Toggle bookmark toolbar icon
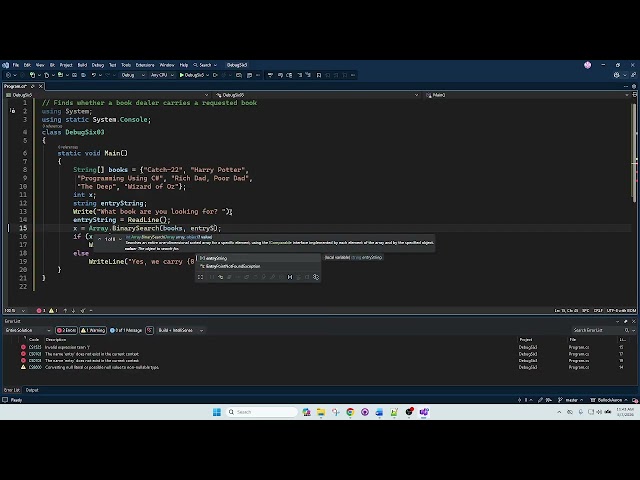This screenshot has width=640, height=480. pos(319,75)
